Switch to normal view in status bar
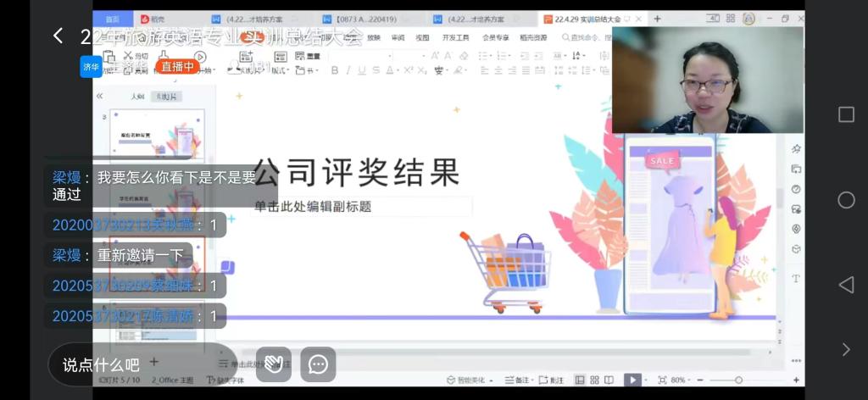 [x=580, y=381]
